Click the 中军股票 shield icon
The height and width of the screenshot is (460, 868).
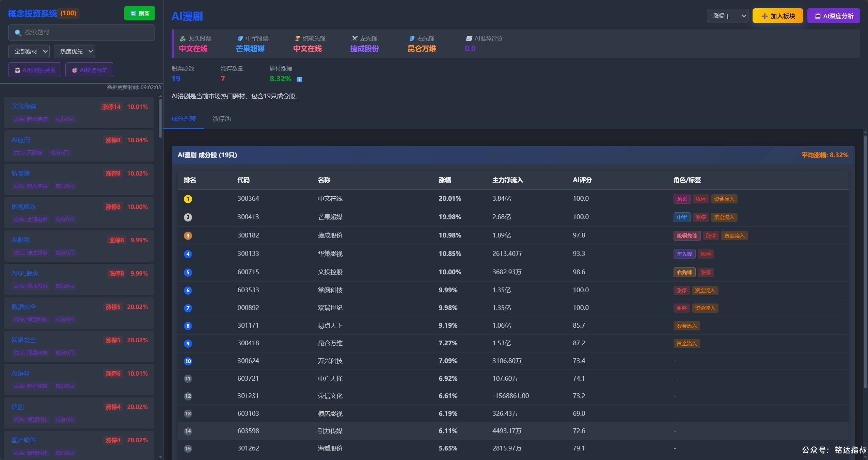click(240, 38)
